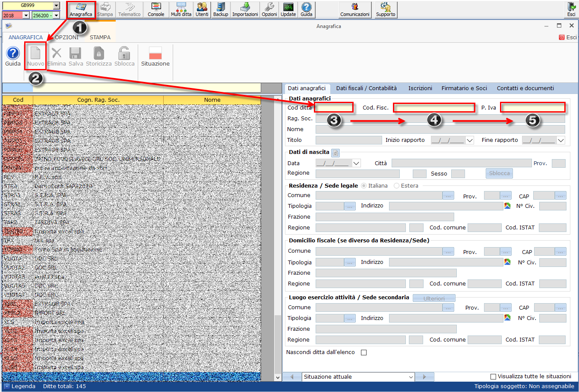Viewport: 579px width, 392px height.
Task: Open Multi ditta tool
Action: pyautogui.click(x=181, y=9)
